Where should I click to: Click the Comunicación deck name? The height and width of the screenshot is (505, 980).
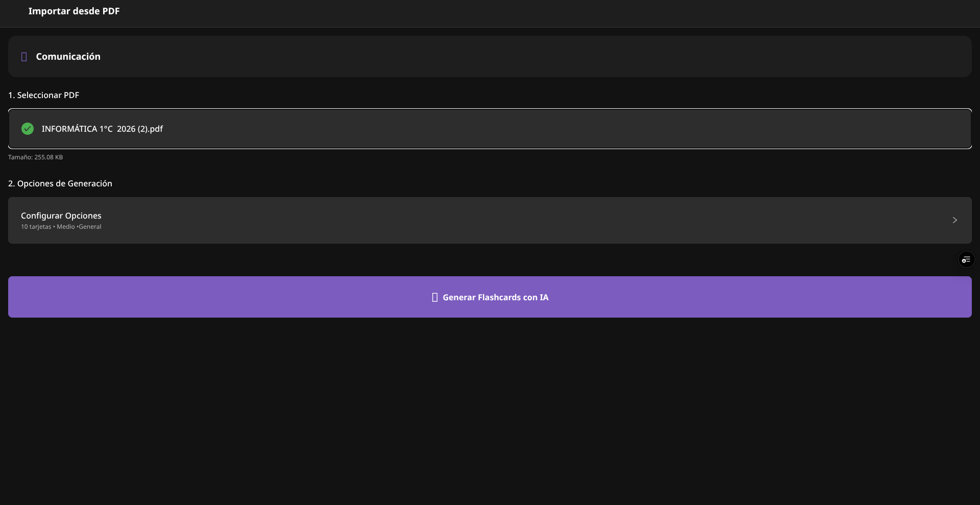[x=68, y=57]
